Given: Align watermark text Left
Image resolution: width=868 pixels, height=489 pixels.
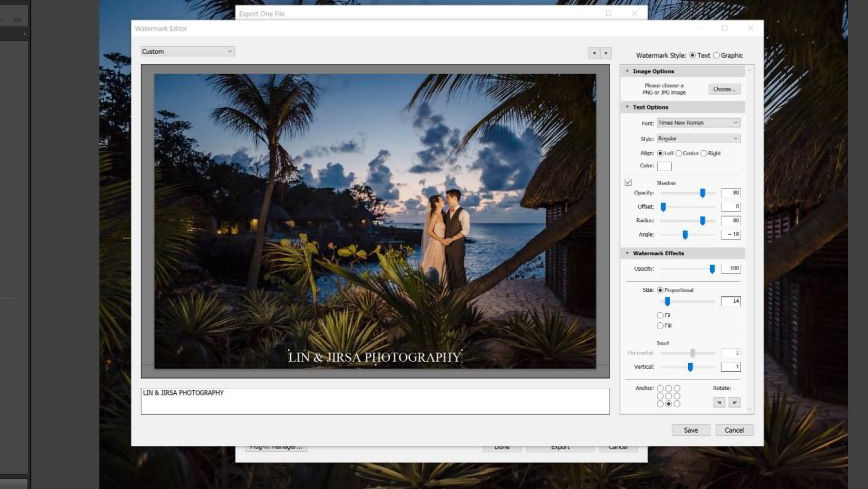Looking at the screenshot, I should point(660,153).
